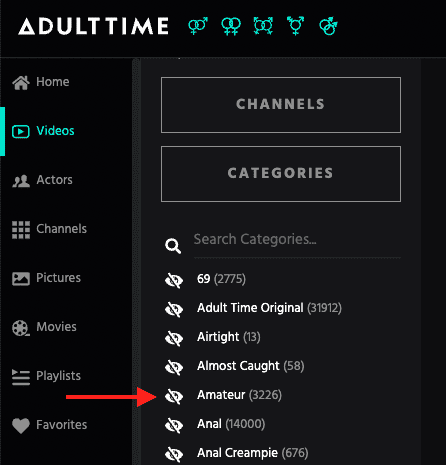Click the Adult Time logo

93,26
